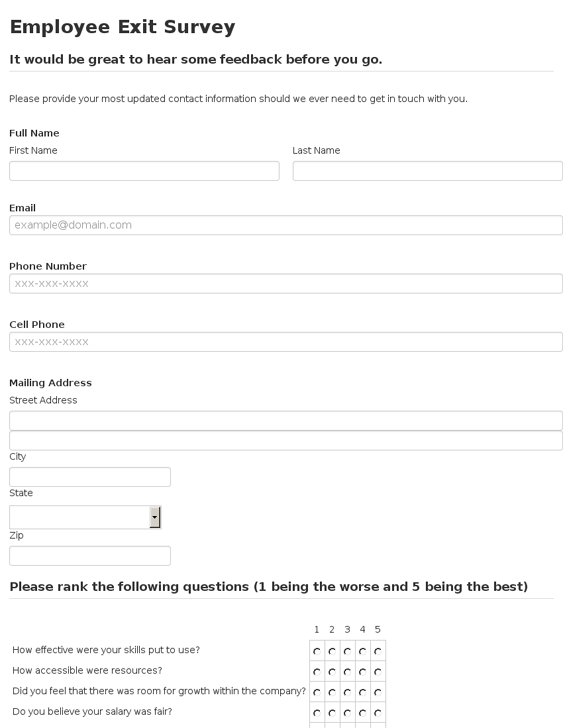
Task: Rate skills put to use as 1
Action: [317, 651]
